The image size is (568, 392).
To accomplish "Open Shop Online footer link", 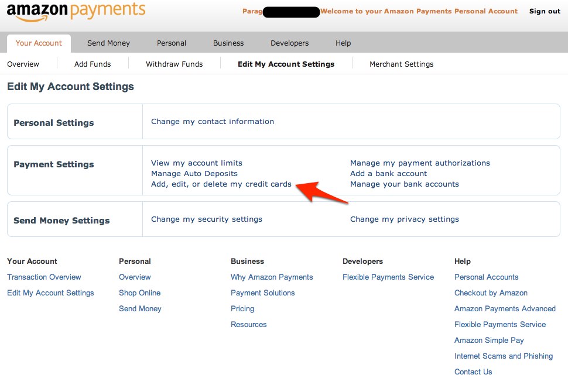I will [140, 293].
